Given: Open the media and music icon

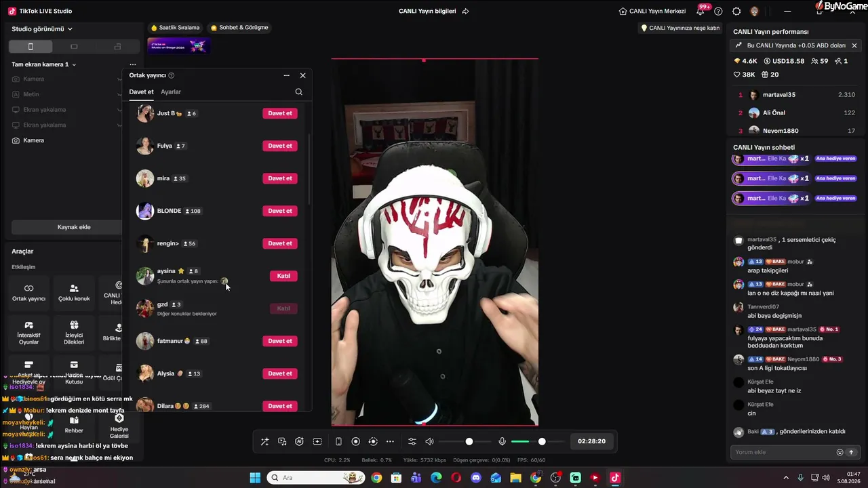Looking at the screenshot, I should coord(282,441).
